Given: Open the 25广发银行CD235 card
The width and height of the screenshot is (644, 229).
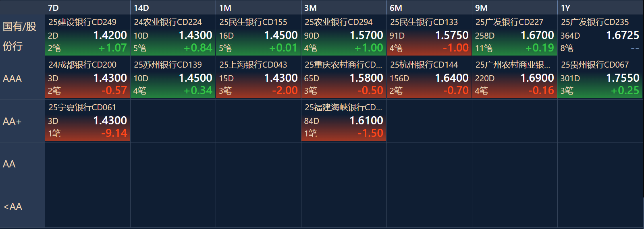Looking at the screenshot, I should pyautogui.click(x=600, y=35).
